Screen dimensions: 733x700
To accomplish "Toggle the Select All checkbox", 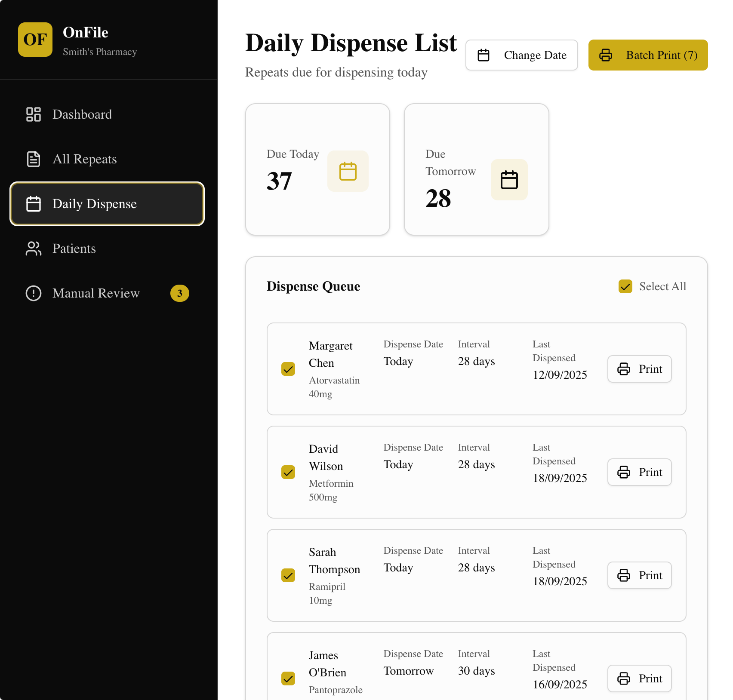I will pos(625,286).
